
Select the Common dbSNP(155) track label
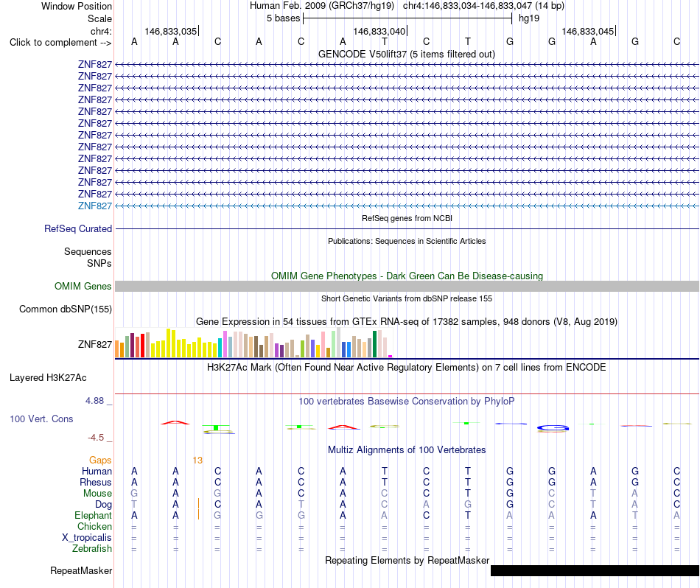pyautogui.click(x=66, y=309)
